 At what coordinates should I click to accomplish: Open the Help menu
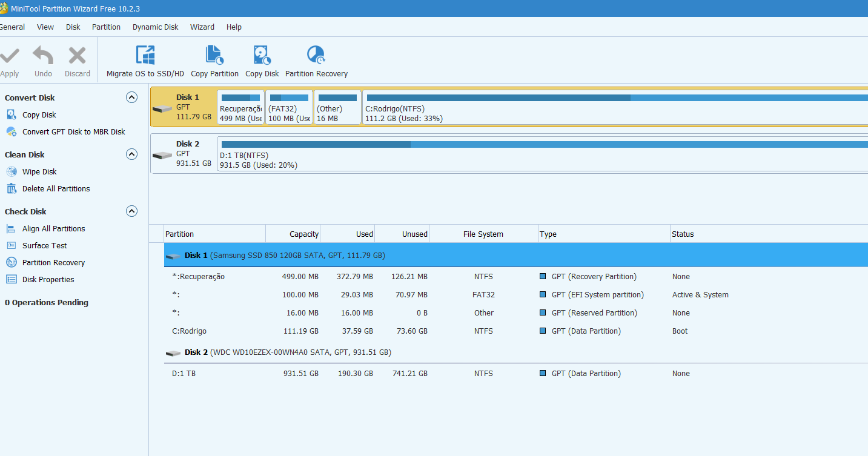coord(234,27)
